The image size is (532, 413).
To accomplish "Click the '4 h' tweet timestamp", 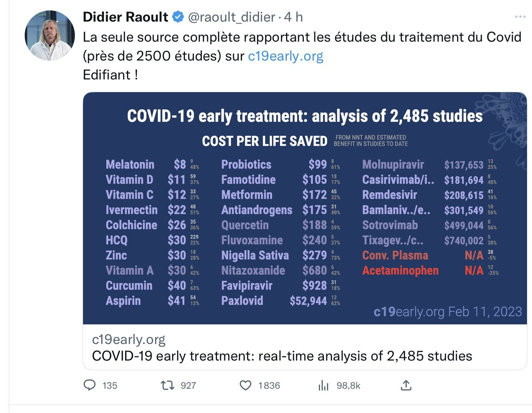I will click(293, 17).
